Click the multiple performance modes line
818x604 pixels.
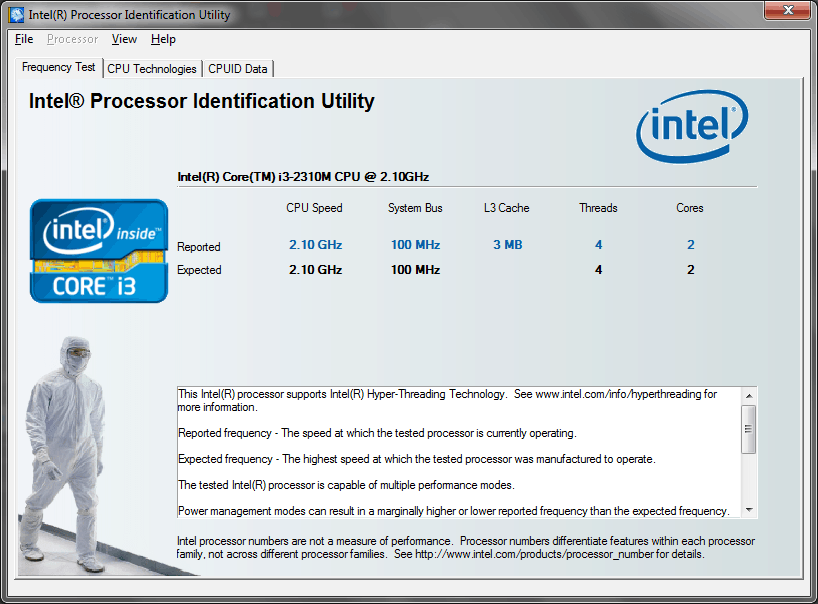point(346,485)
